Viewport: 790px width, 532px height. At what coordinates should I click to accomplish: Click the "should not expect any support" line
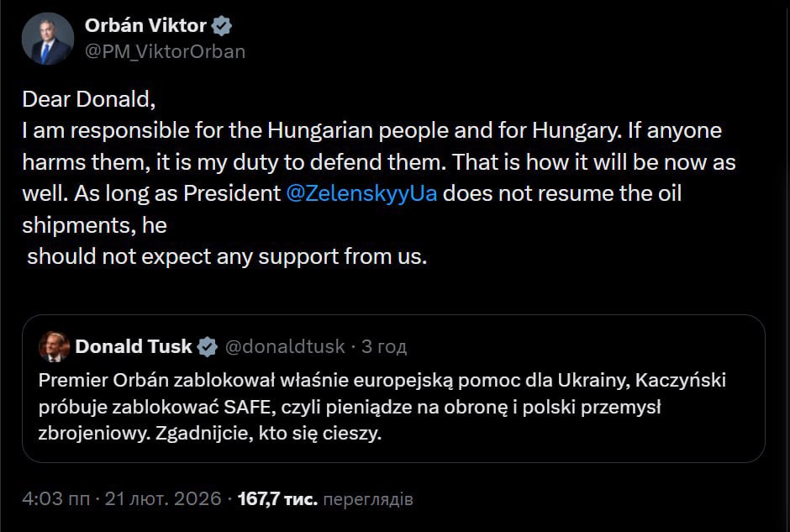[x=227, y=256]
